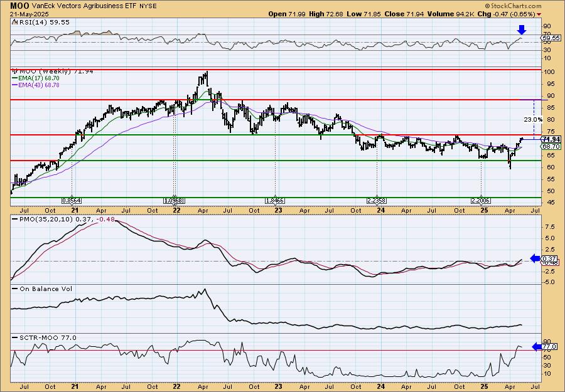Click the 23.0% upside target label
Image resolution: width=565 pixels, height=392 pixels.
tap(533, 120)
